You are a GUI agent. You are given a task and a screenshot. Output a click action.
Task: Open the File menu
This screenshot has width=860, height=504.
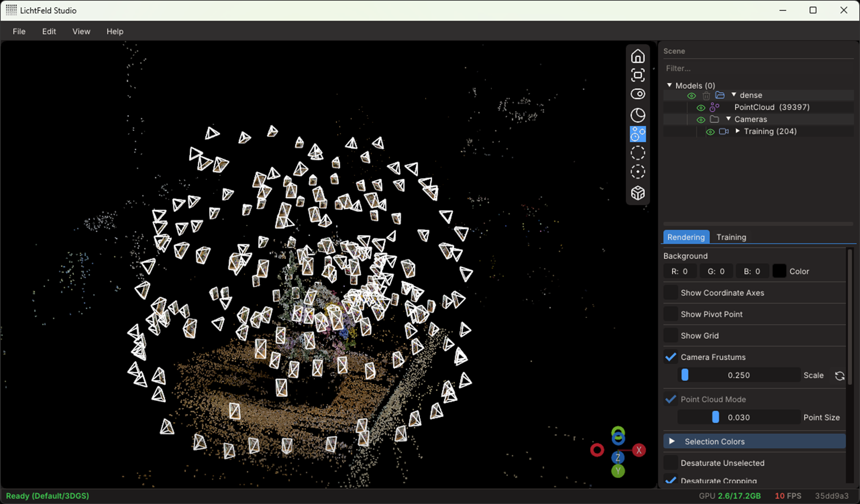point(19,31)
